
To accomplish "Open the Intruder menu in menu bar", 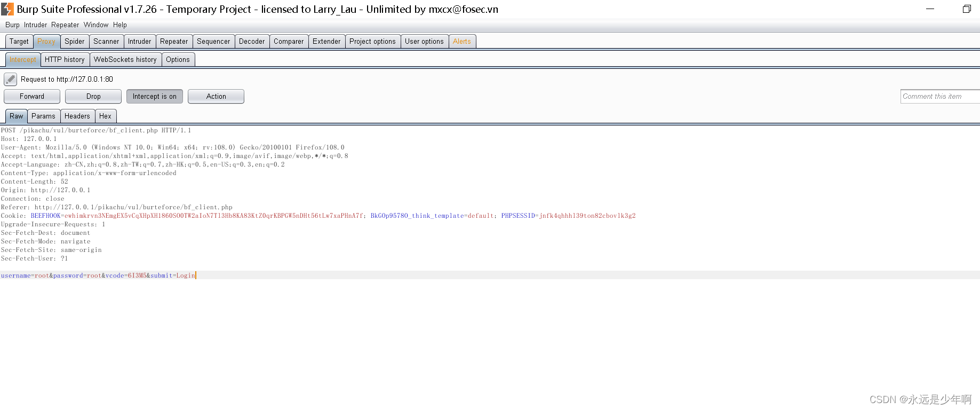I will [35, 25].
